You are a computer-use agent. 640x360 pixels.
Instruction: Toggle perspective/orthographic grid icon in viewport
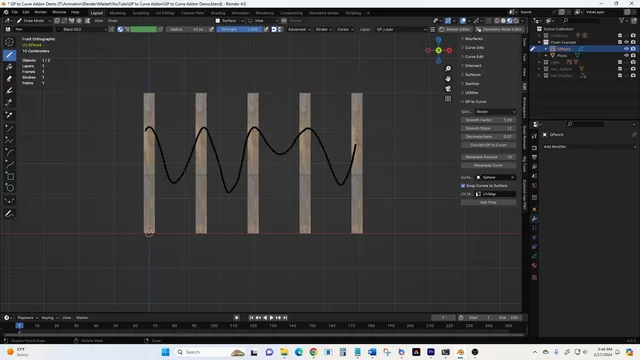pyautogui.click(x=448, y=99)
